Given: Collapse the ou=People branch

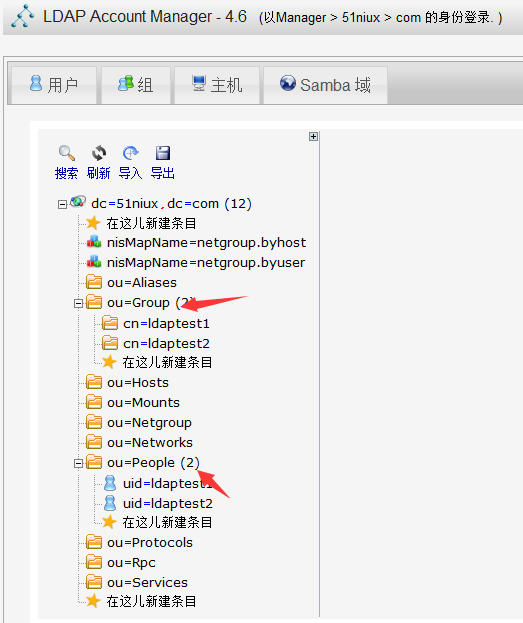Looking at the screenshot, I should point(78,464).
